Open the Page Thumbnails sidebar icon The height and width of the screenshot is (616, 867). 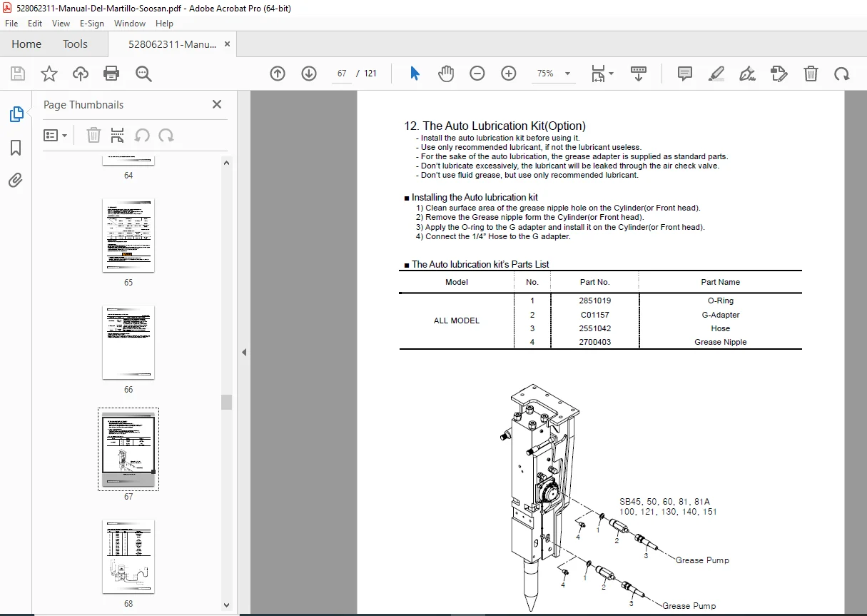coord(16,114)
